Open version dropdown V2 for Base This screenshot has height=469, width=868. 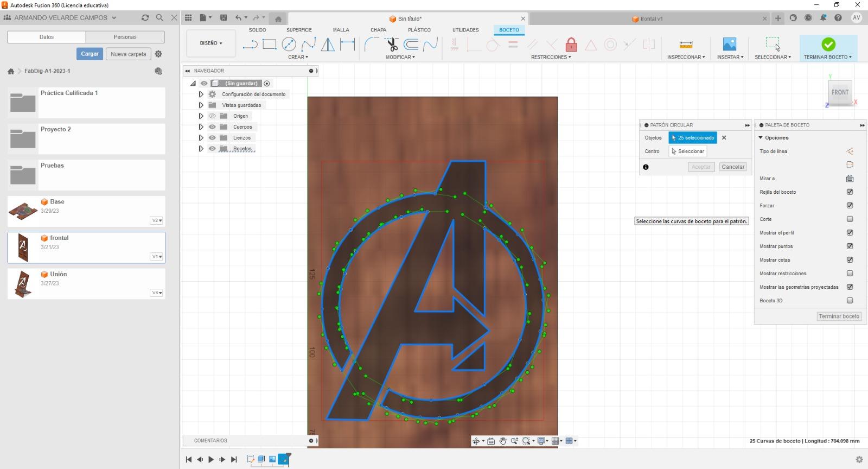(156, 220)
